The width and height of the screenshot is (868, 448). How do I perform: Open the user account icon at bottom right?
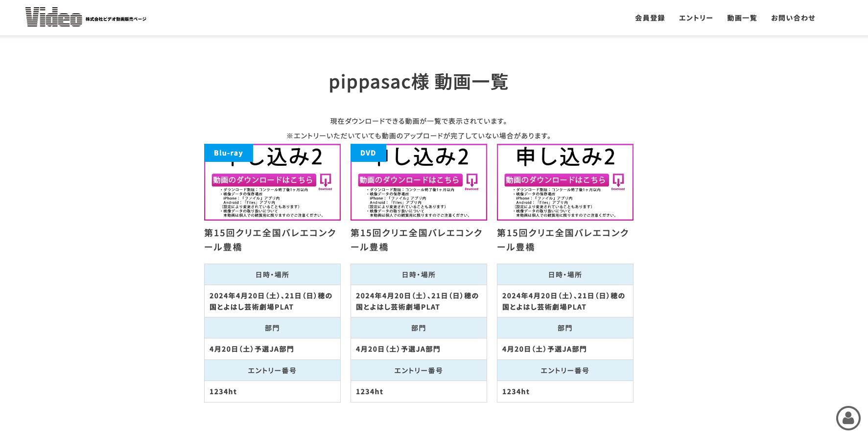tap(848, 418)
